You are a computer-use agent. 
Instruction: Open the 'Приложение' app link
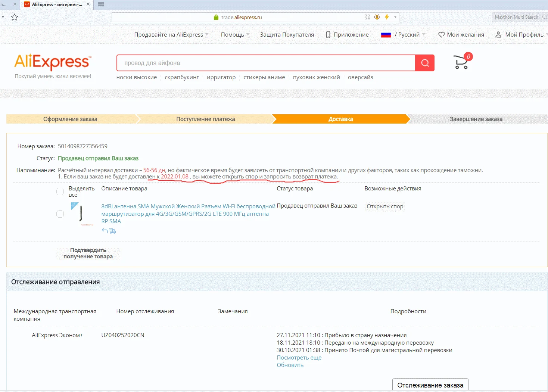point(347,35)
